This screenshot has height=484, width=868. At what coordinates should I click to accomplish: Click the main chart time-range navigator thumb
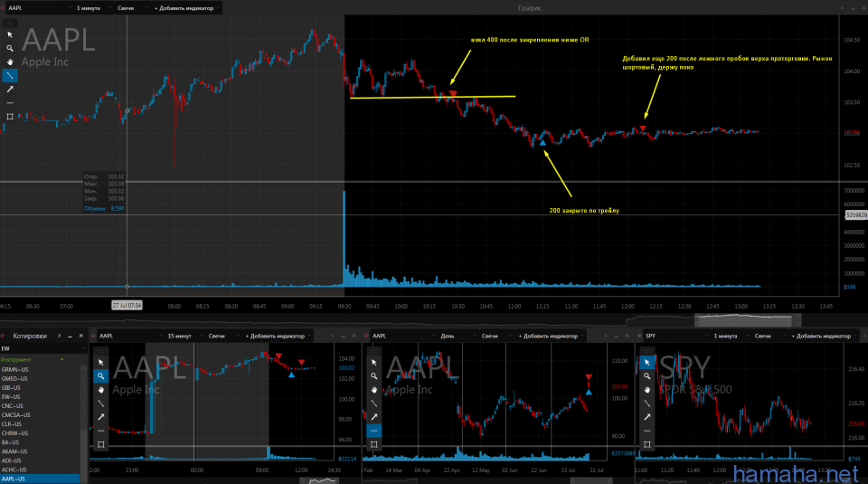[748, 319]
